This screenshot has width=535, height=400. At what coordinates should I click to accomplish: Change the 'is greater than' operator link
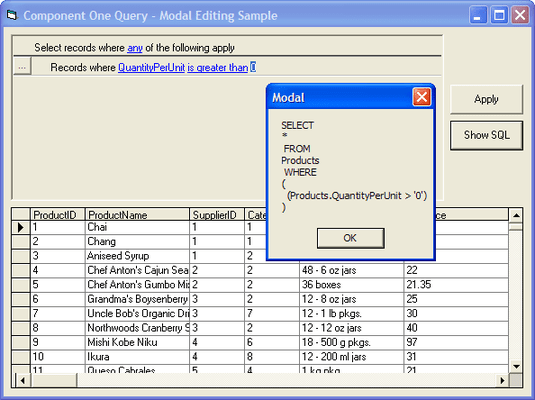pyautogui.click(x=218, y=68)
